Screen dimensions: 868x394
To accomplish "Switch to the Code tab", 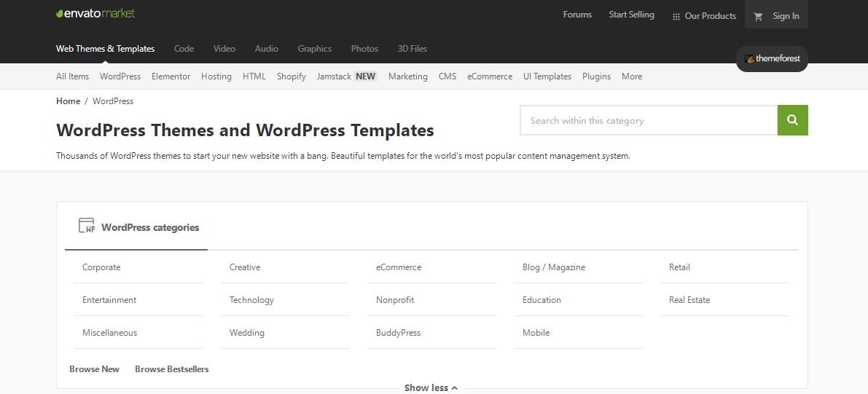I will coord(184,49).
